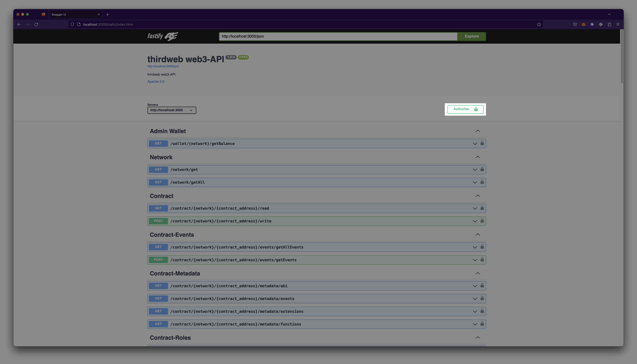Click lock icon on /network/getAll row

click(x=482, y=182)
